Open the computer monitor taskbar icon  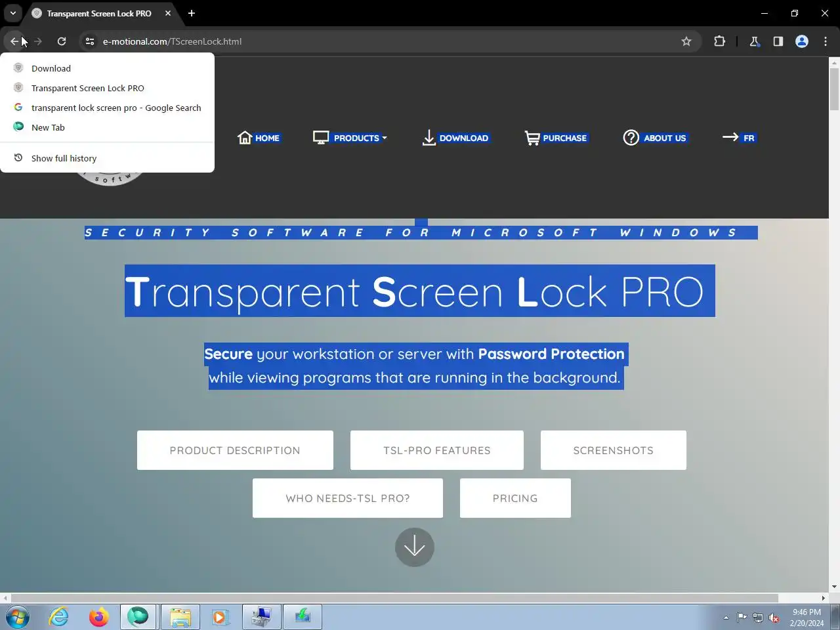pyautogui.click(x=261, y=618)
